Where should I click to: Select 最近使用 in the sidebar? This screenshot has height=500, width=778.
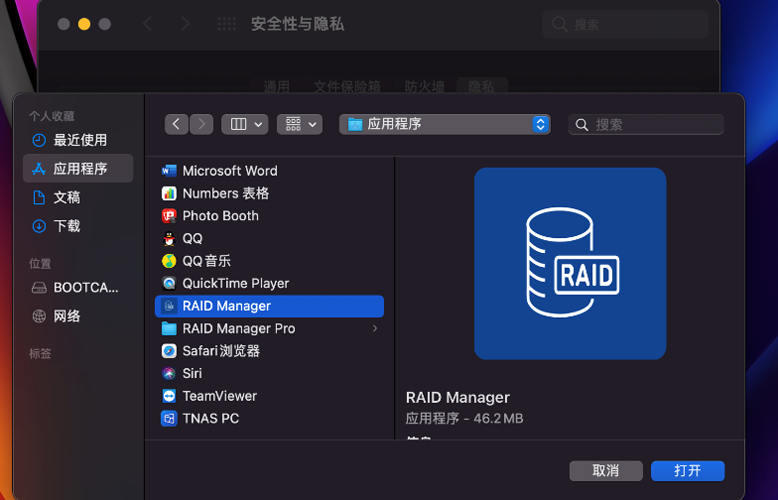tap(78, 140)
